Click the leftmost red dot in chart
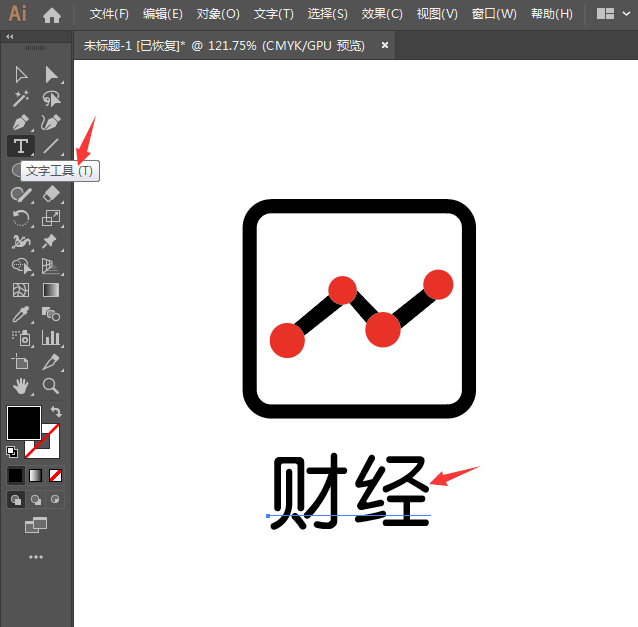The image size is (638, 627). point(287,340)
